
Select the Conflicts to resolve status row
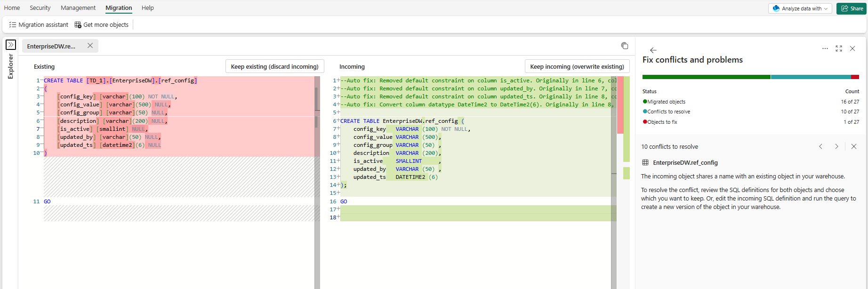click(751, 112)
